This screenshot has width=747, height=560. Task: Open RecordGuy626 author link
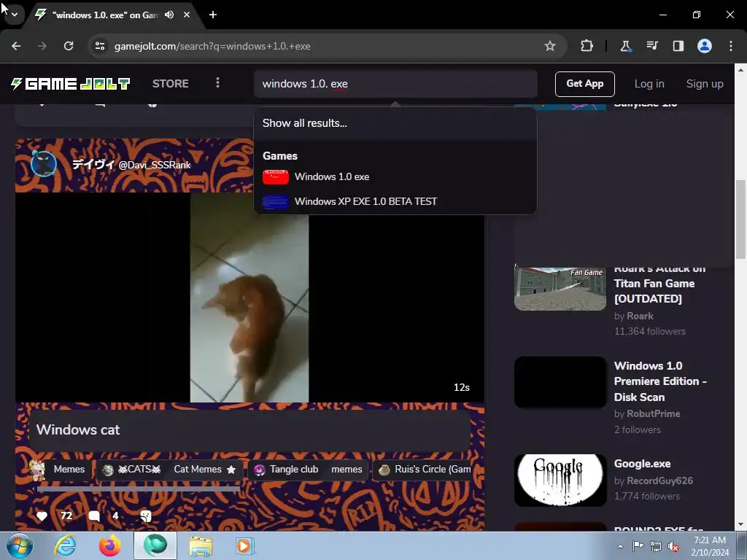[x=659, y=481]
